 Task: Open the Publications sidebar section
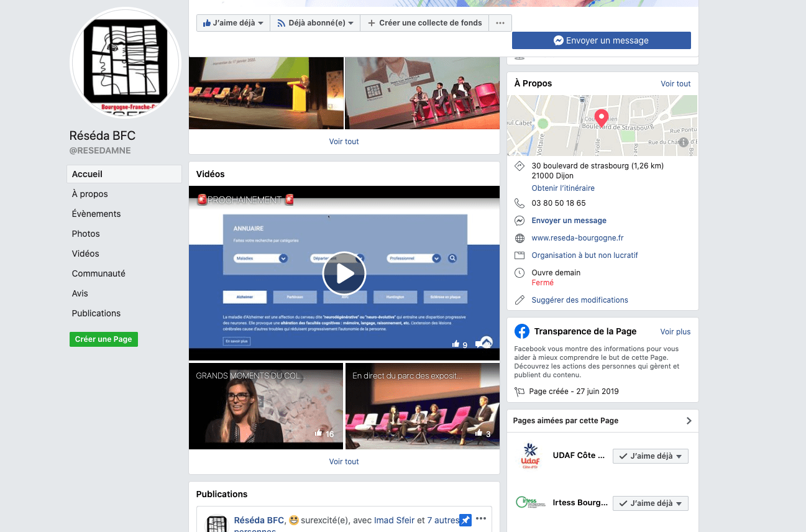(96, 313)
